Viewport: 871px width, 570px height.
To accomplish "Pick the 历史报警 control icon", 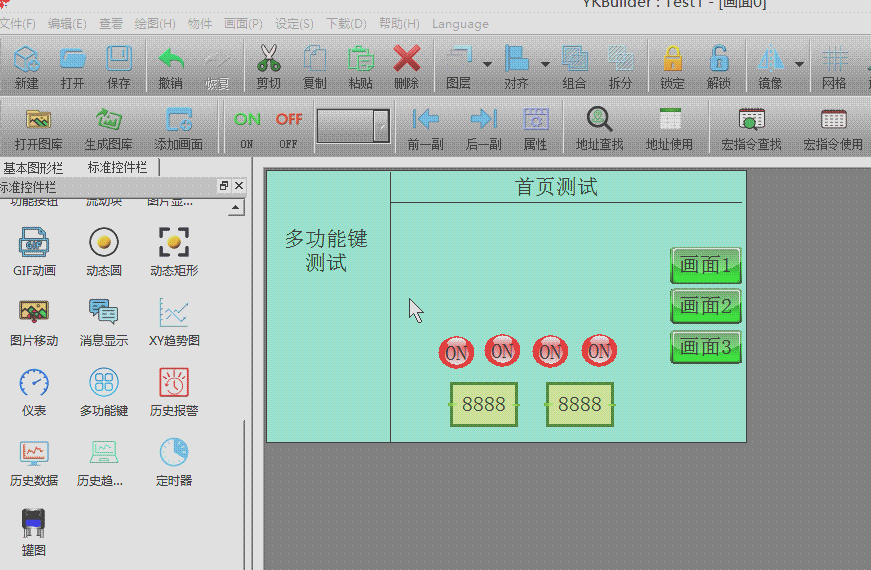I will pyautogui.click(x=174, y=383).
